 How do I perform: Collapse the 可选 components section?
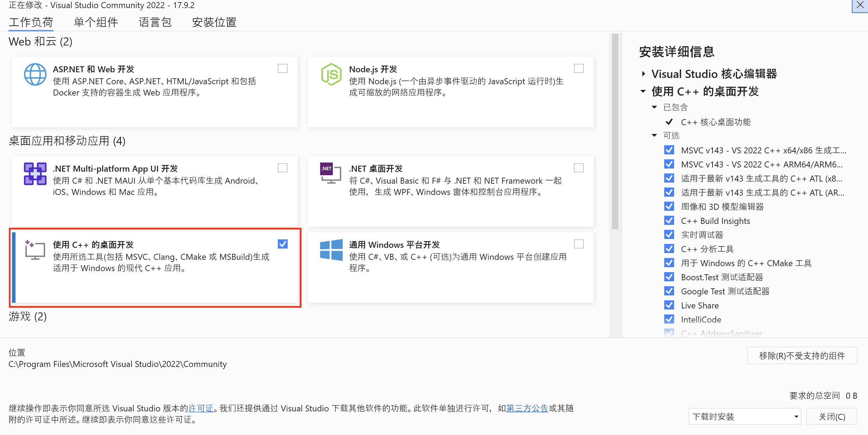[654, 135]
